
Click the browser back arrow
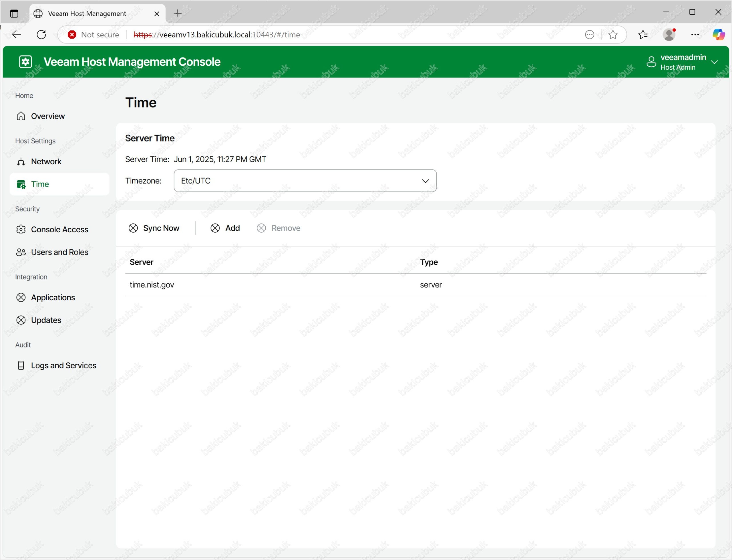(x=16, y=34)
